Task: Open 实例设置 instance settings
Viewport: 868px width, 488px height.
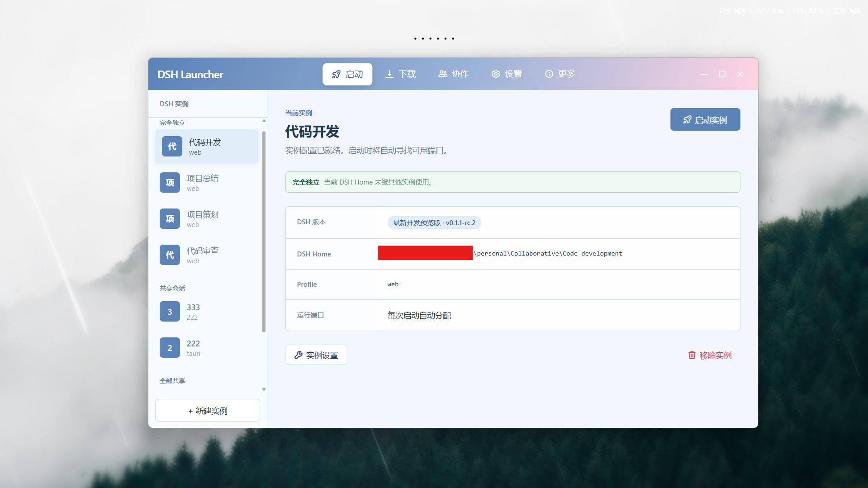Action: [x=316, y=355]
